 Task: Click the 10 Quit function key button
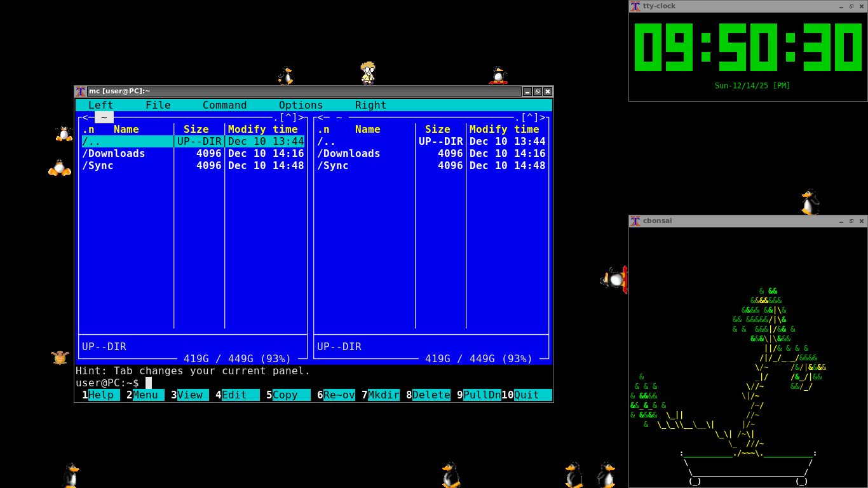click(527, 395)
